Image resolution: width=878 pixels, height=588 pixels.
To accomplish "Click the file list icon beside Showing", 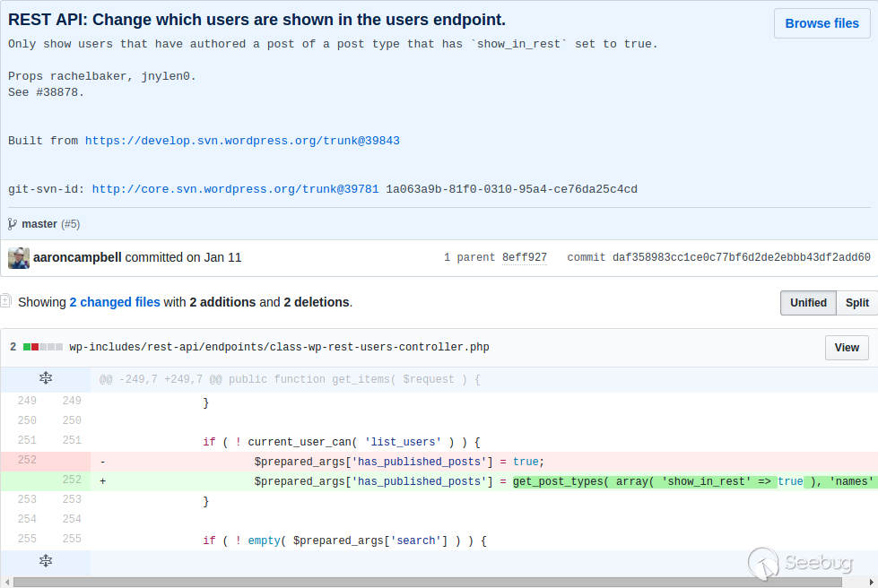I will [x=5, y=302].
